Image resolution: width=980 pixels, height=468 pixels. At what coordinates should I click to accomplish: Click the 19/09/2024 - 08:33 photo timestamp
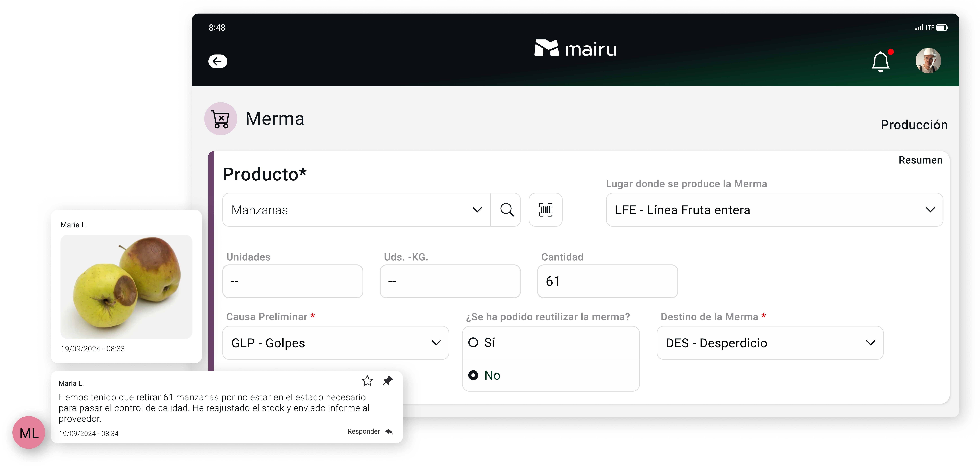[93, 349]
